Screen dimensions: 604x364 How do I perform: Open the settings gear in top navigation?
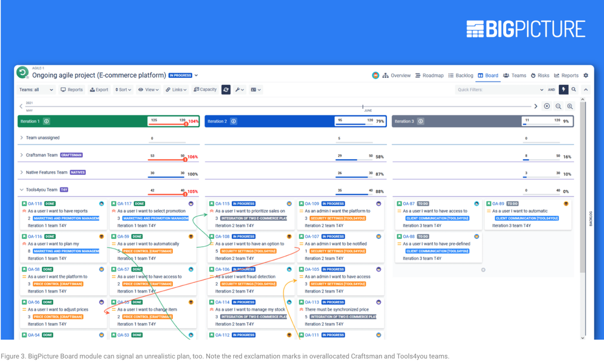(586, 76)
